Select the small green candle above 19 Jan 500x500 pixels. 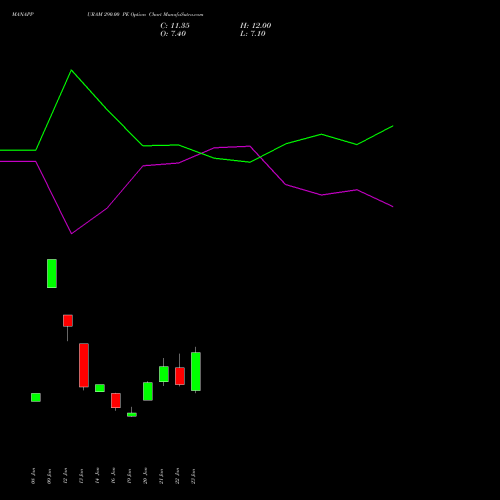(132, 415)
